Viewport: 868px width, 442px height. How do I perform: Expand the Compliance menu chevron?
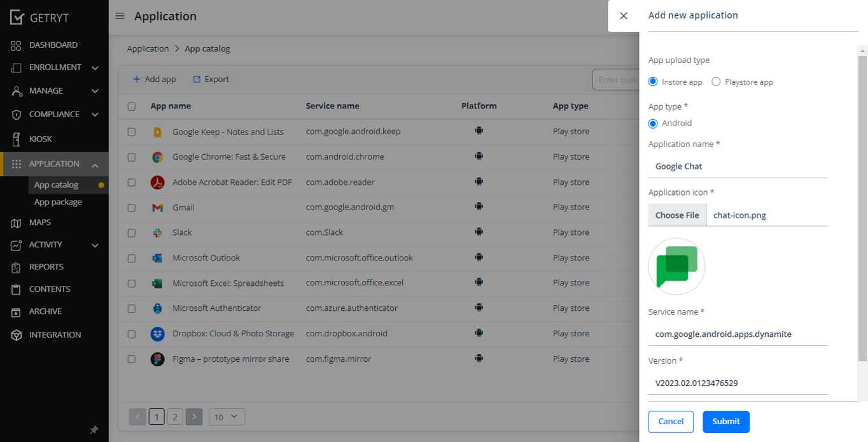pyautogui.click(x=95, y=115)
